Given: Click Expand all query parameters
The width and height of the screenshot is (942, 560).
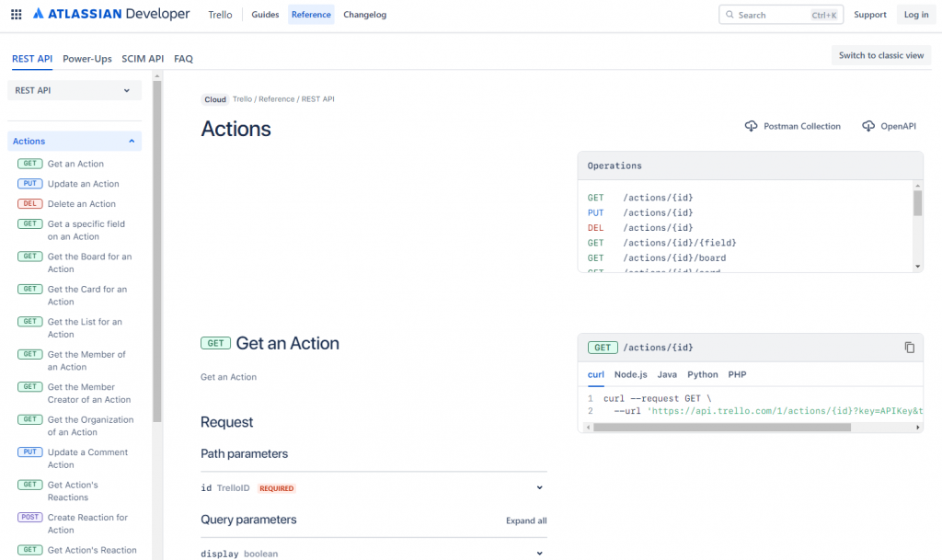Looking at the screenshot, I should [x=526, y=520].
